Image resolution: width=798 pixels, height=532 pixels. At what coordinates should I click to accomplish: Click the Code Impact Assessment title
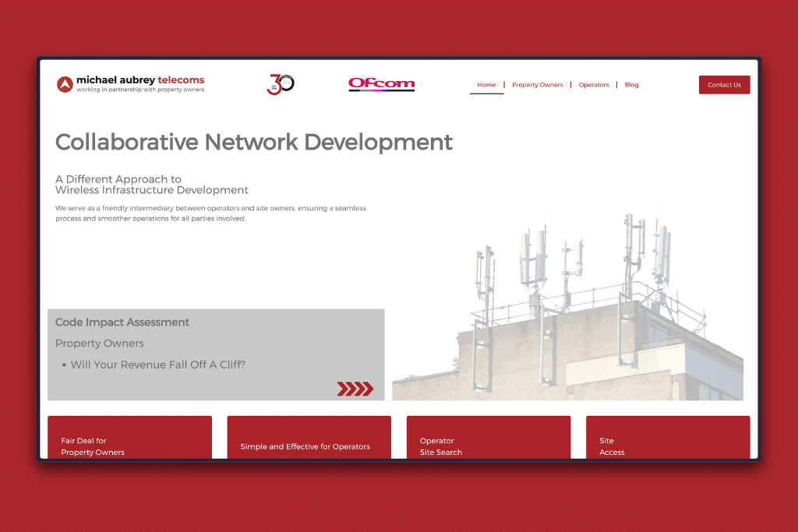click(122, 322)
